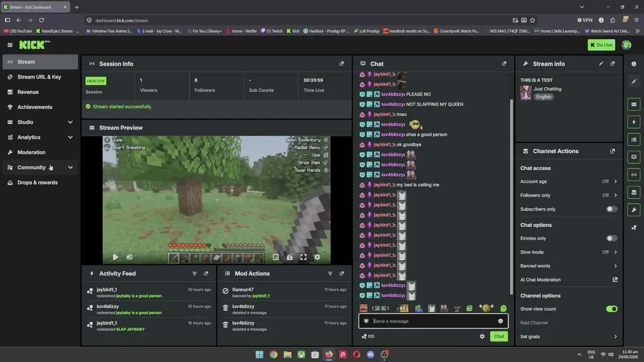This screenshot has width=644, height=362.
Task: Focus the Send a message field
Action: (433, 321)
